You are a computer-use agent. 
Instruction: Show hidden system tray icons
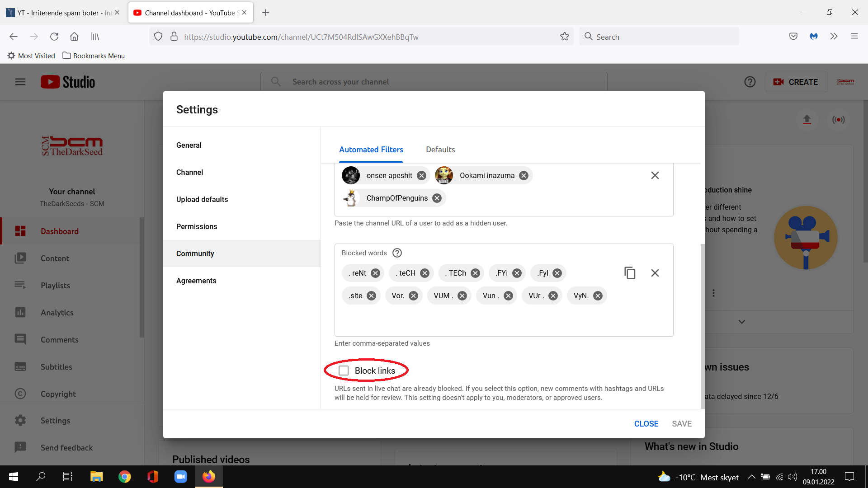pos(751,477)
